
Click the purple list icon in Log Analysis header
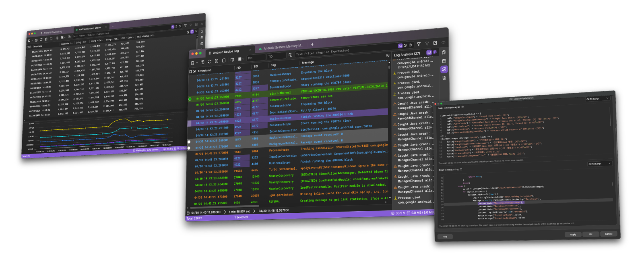pyautogui.click(x=429, y=52)
